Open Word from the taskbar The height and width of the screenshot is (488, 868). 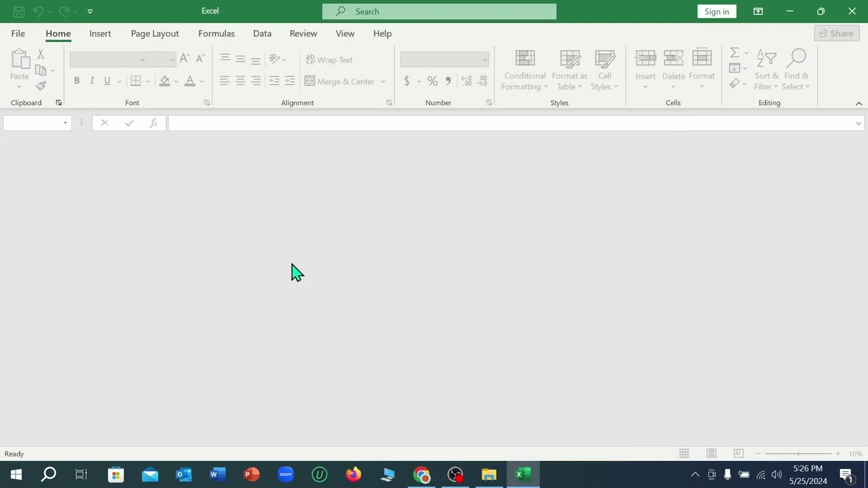point(218,474)
